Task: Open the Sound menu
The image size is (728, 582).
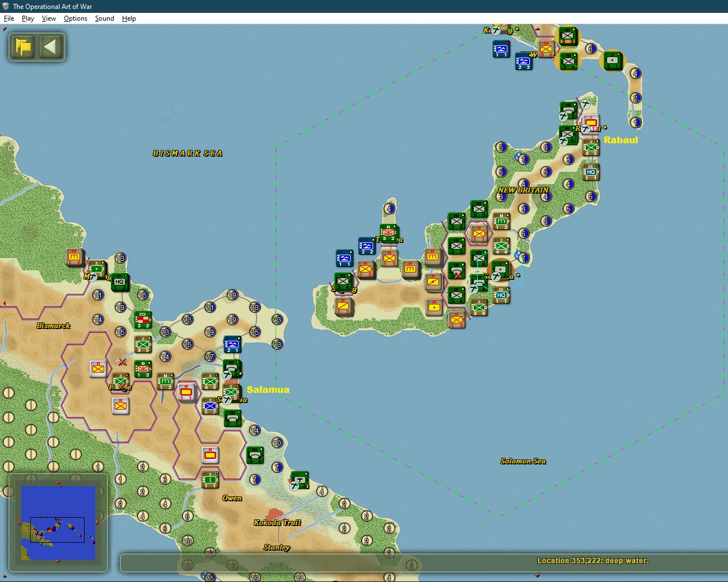Action: 105,18
